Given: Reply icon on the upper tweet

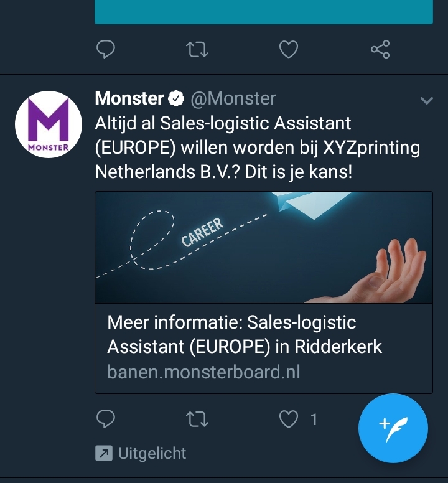Looking at the screenshot, I should coord(106,49).
